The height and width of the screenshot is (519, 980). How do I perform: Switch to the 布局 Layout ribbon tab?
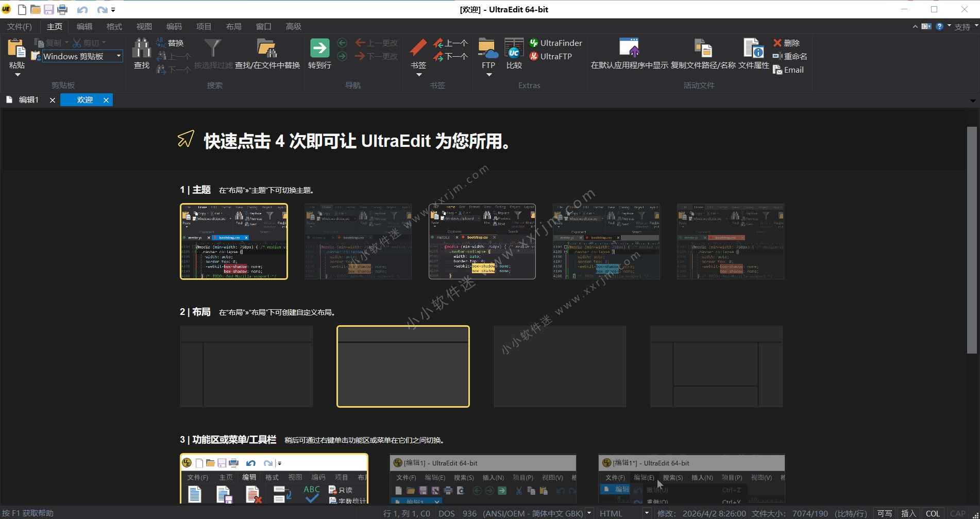coord(234,26)
